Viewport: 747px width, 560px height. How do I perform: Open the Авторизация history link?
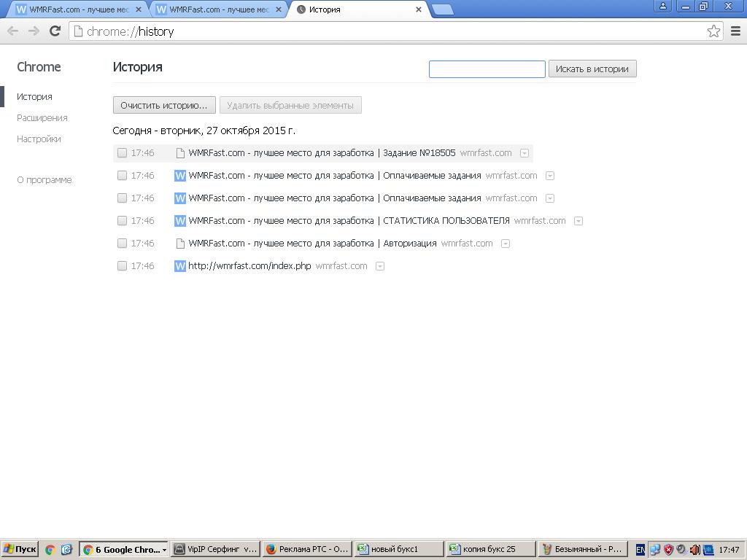(x=312, y=244)
